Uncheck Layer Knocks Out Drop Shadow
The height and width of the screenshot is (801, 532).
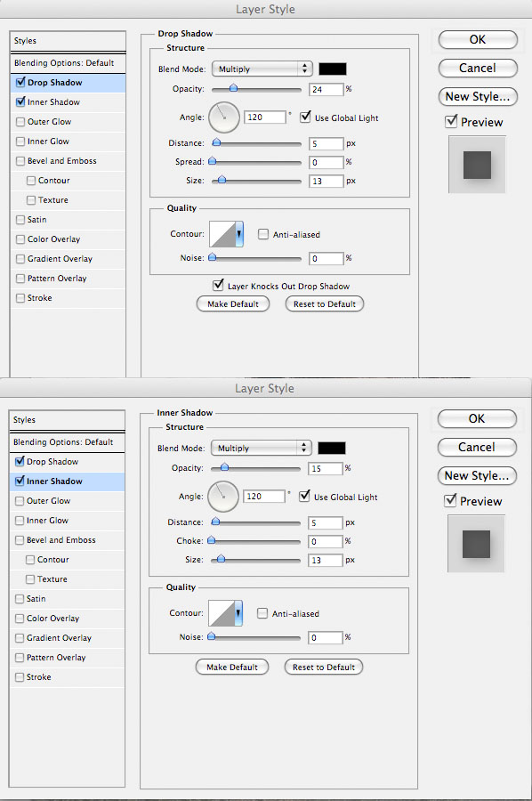click(218, 285)
